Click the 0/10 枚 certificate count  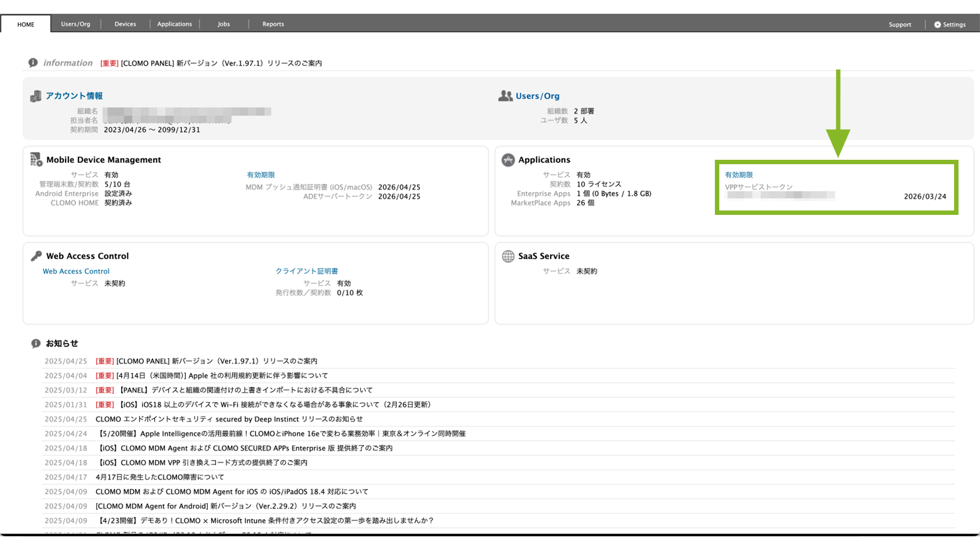(349, 293)
